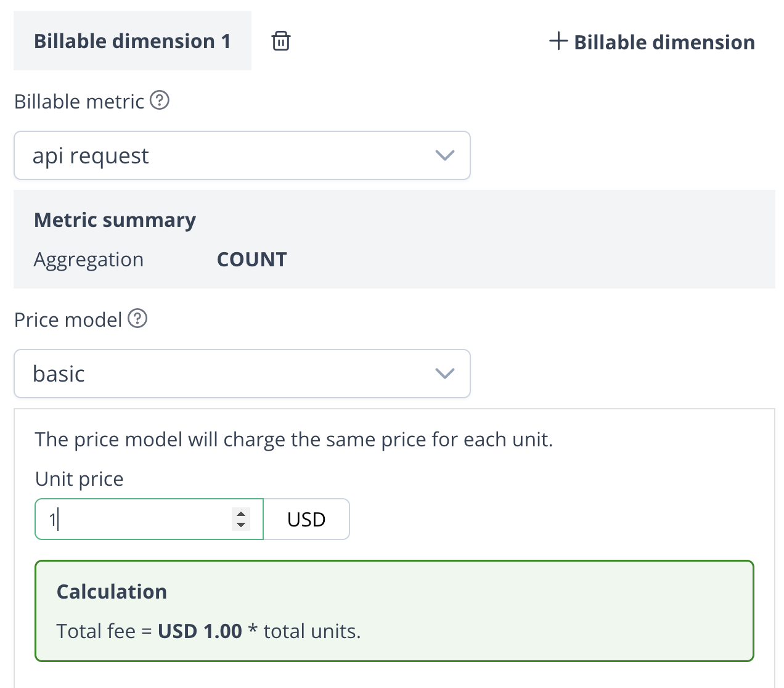Click the bold "USD 1.00" fee text
The image size is (784, 688).
[200, 631]
